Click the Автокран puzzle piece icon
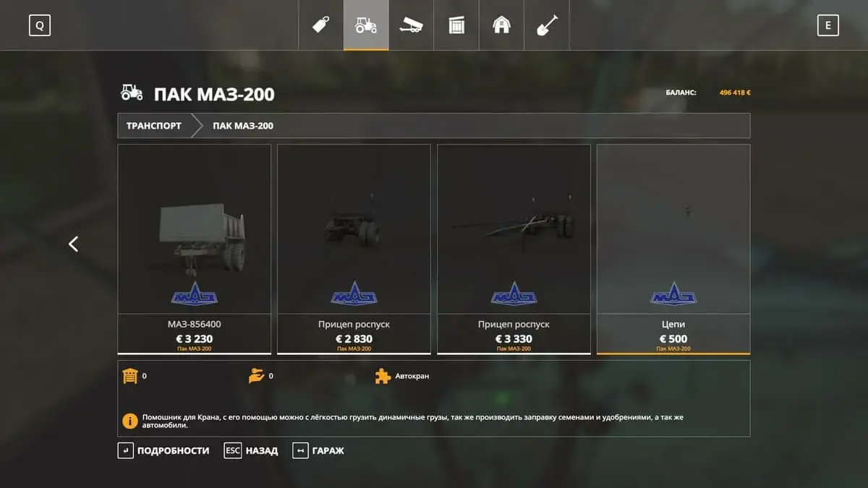 point(383,376)
